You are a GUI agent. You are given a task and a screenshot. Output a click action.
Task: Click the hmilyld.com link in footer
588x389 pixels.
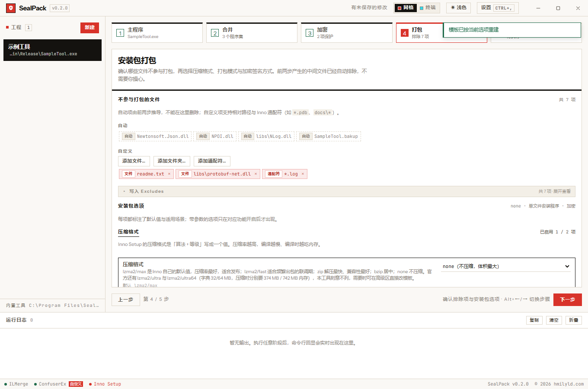point(569,384)
